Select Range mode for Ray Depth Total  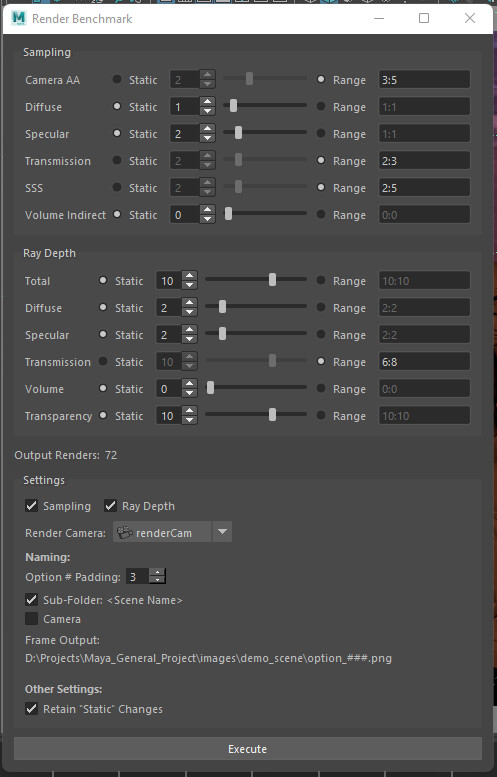pyautogui.click(x=321, y=280)
